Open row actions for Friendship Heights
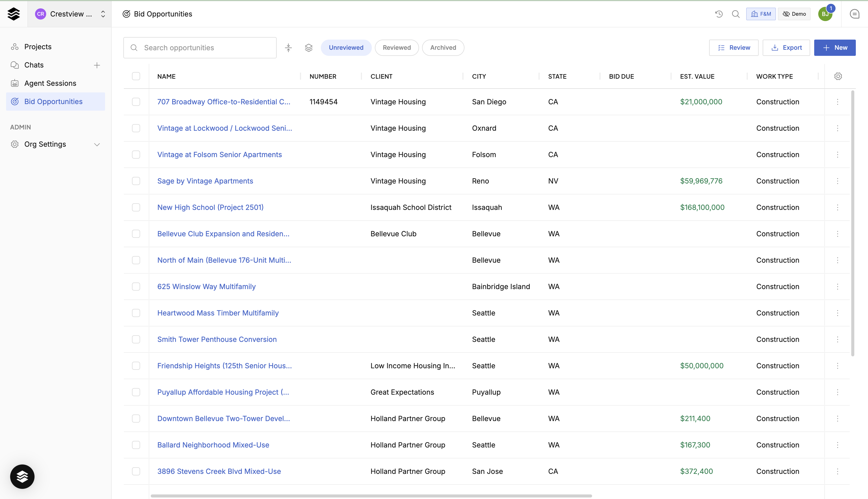868x499 pixels. coord(838,366)
